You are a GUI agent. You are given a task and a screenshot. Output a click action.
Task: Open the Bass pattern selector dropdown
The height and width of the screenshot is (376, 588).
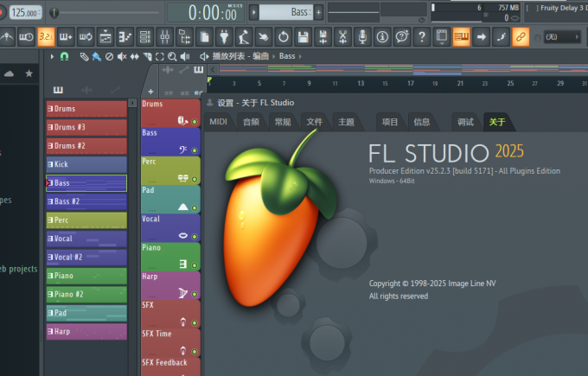point(286,12)
